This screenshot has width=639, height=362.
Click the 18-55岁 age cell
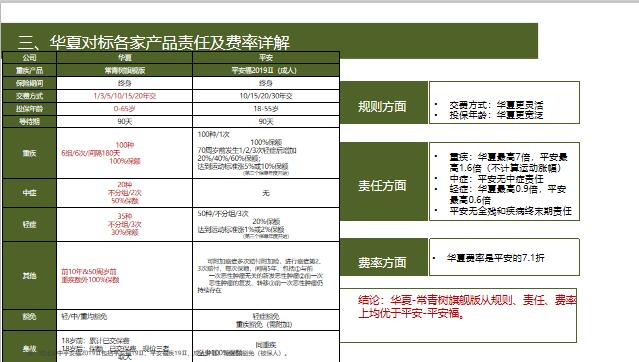coord(266,108)
